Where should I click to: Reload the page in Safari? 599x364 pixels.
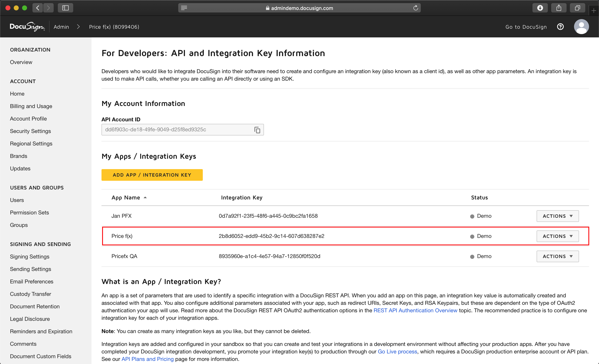tap(416, 8)
